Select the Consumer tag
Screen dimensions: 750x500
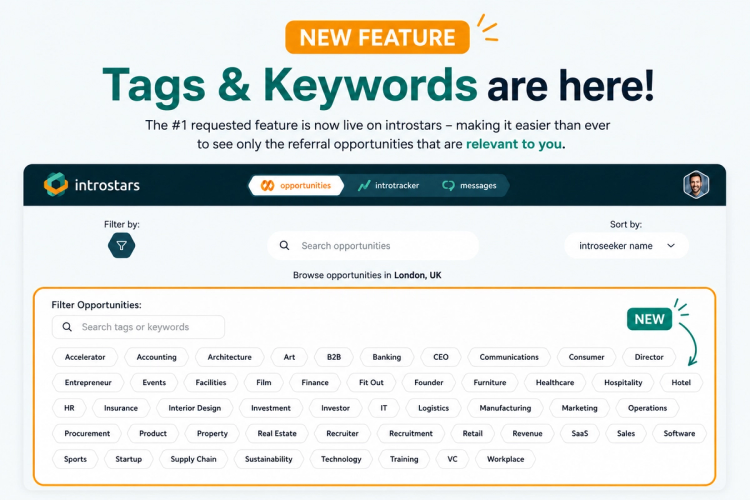click(586, 357)
